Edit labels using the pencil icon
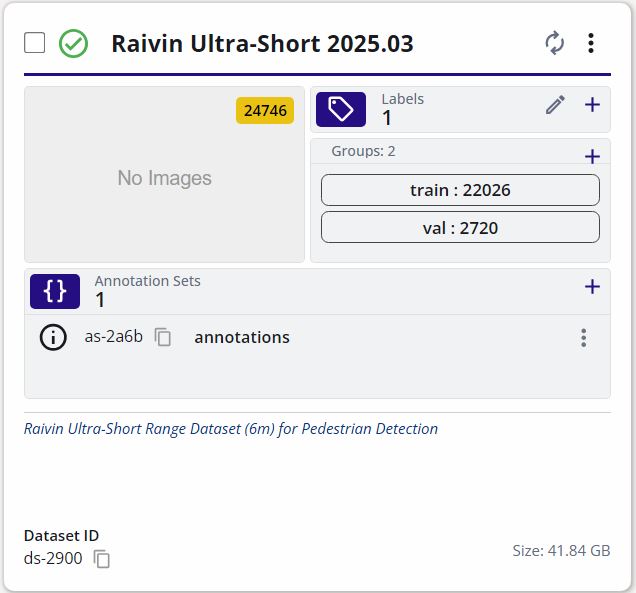 555,105
